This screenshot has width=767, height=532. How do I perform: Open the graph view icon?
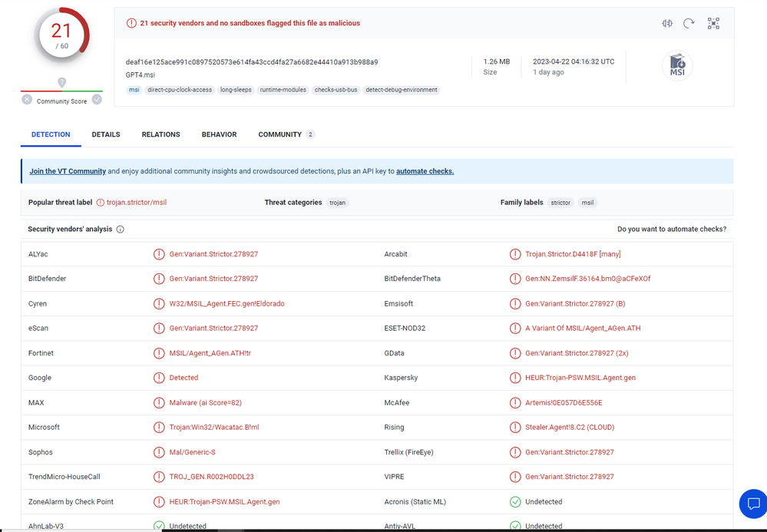[713, 24]
